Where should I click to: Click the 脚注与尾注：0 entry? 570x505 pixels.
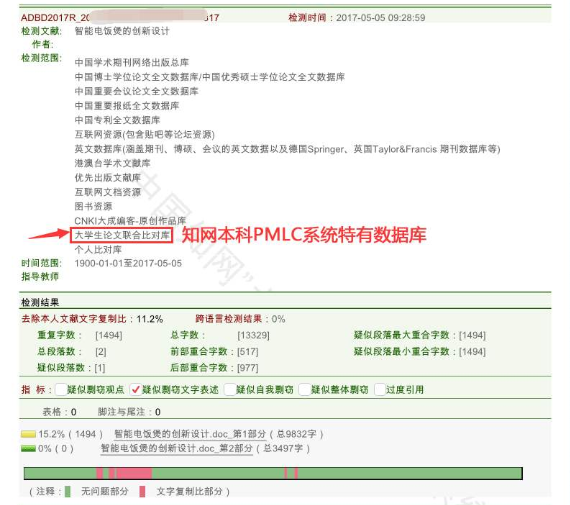coord(129,412)
